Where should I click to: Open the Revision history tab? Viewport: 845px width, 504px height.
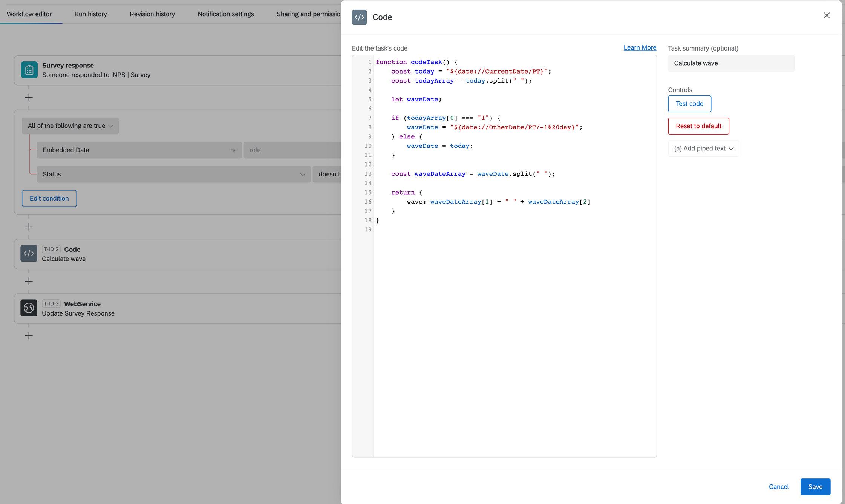(152, 14)
